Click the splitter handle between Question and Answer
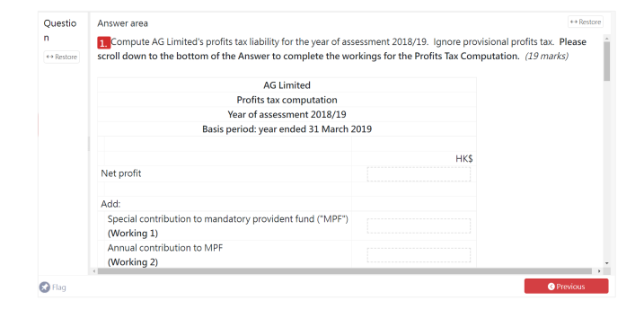Image resolution: width=644 pixels, height=336 pixels. click(x=89, y=144)
